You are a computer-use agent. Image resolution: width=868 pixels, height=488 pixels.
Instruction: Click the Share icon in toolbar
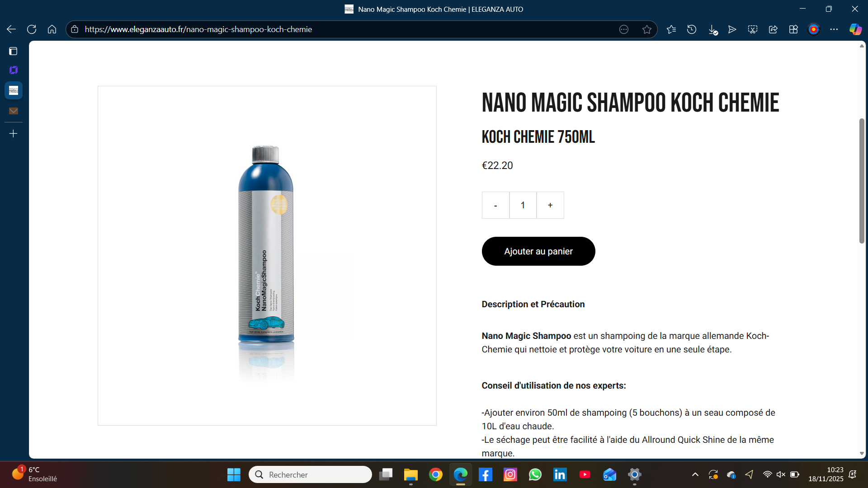click(773, 29)
